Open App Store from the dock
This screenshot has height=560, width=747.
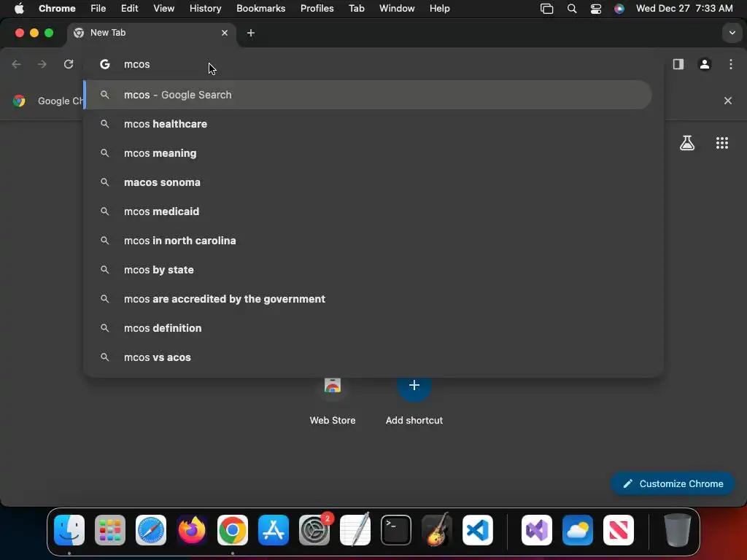tap(274, 530)
